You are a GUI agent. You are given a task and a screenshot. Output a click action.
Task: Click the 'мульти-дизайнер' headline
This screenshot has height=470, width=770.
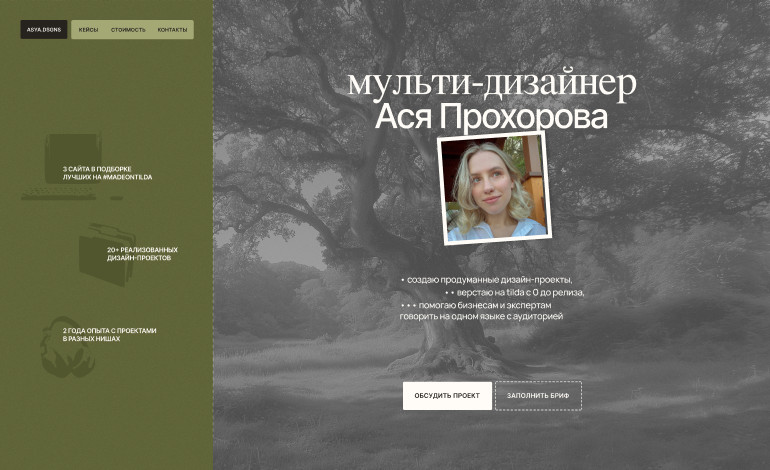coord(491,83)
